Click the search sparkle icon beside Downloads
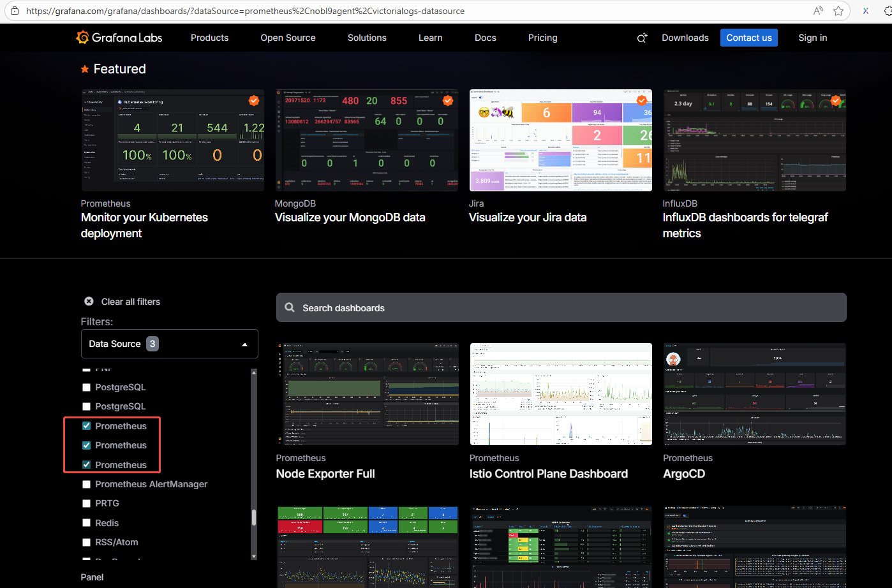The width and height of the screenshot is (892, 588). [x=642, y=38]
